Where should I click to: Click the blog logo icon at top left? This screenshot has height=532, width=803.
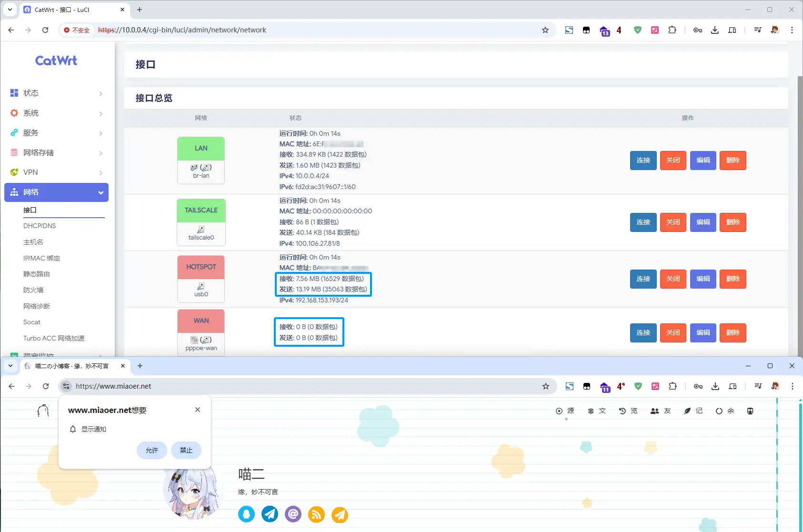point(43,411)
